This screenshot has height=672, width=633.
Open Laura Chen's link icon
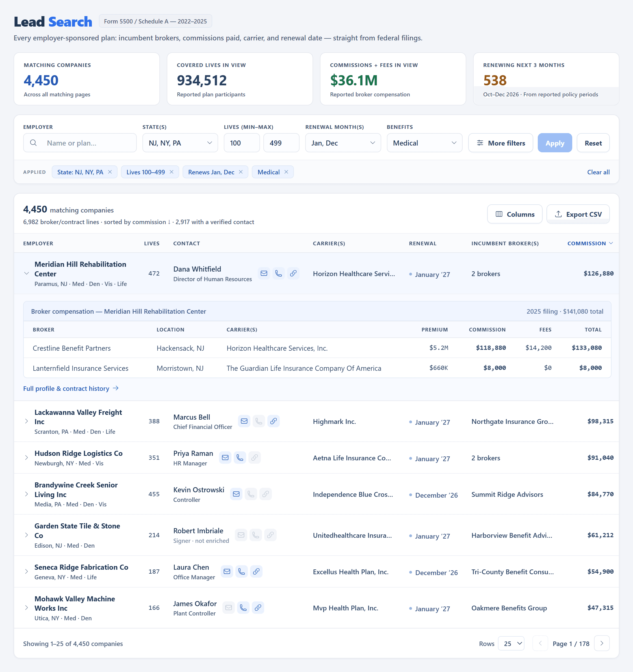point(257,572)
